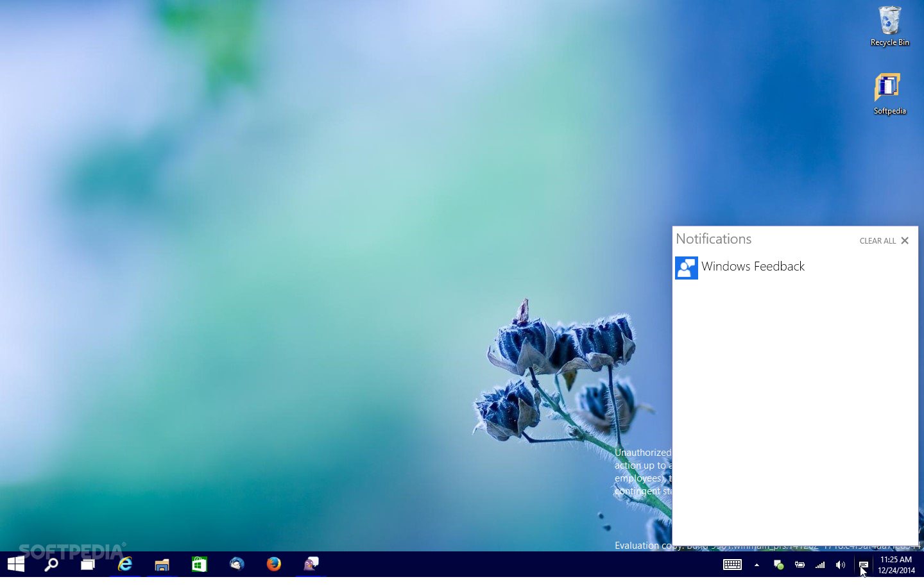Open the network signal icon

click(820, 565)
